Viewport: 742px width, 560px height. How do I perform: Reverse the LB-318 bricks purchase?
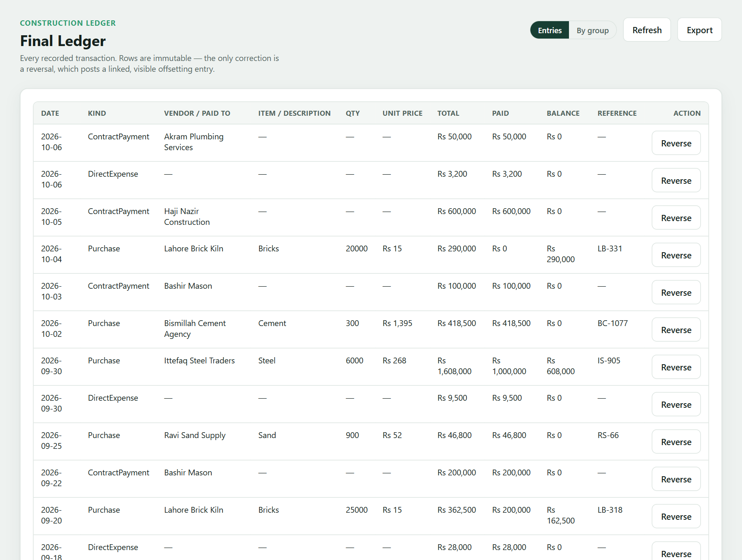coord(676,516)
